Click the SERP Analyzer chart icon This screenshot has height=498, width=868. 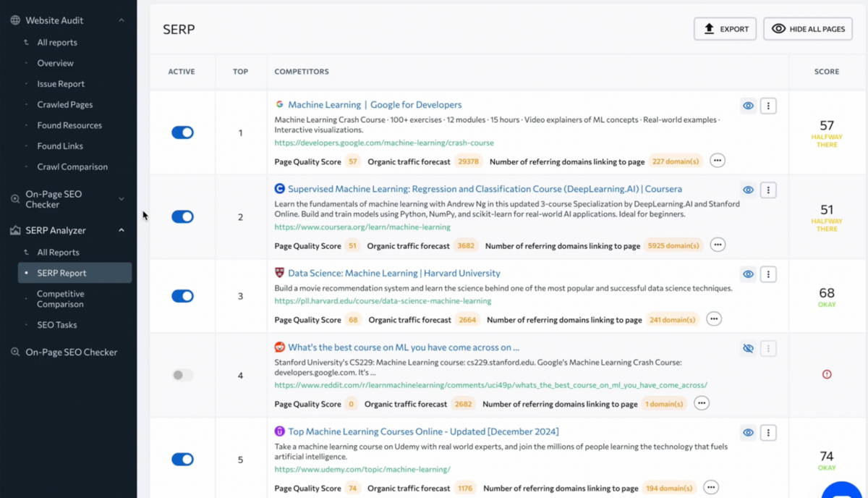(15, 230)
